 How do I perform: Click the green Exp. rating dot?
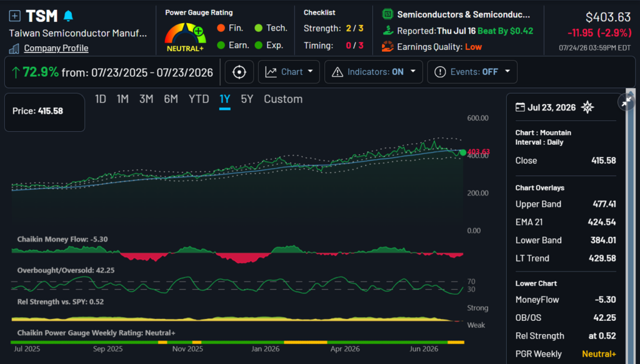(x=258, y=45)
